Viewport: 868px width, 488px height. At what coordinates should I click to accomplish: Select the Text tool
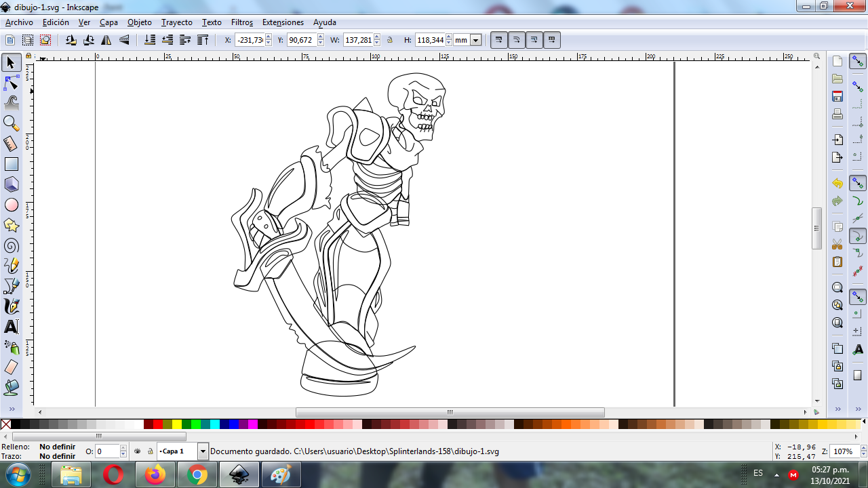click(11, 327)
